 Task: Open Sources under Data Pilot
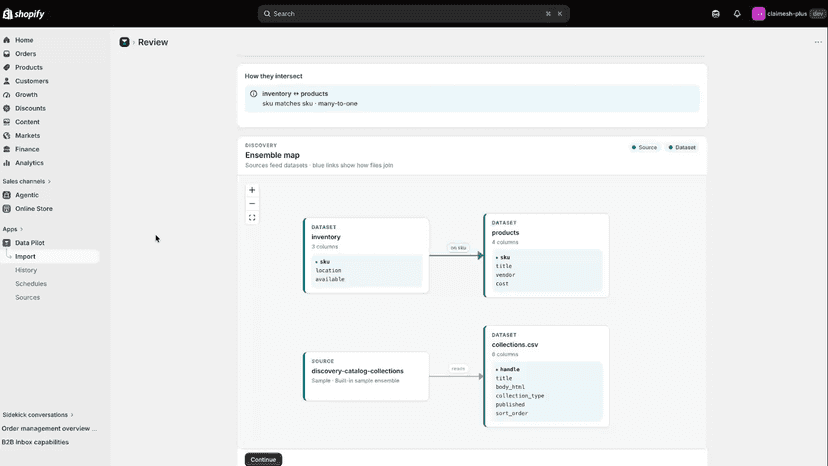pos(27,297)
